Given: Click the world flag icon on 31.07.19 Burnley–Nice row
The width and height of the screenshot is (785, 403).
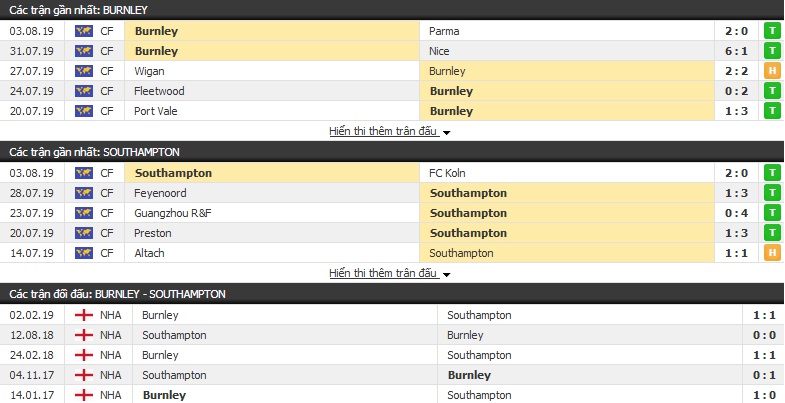Looking at the screenshot, I should coord(84,51).
